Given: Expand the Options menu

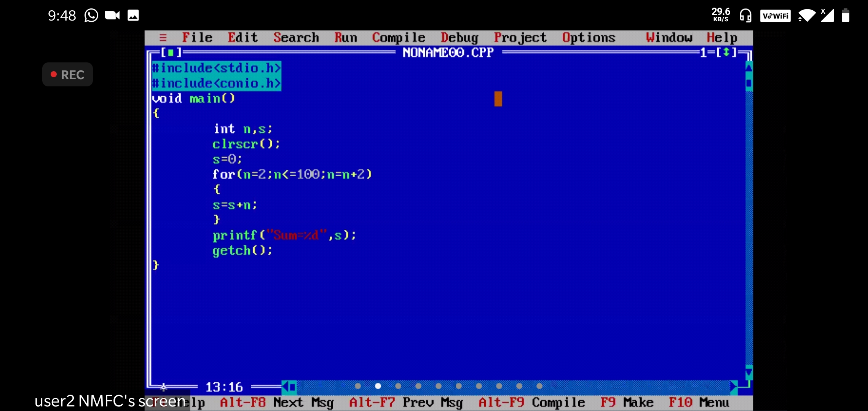Looking at the screenshot, I should (x=589, y=37).
